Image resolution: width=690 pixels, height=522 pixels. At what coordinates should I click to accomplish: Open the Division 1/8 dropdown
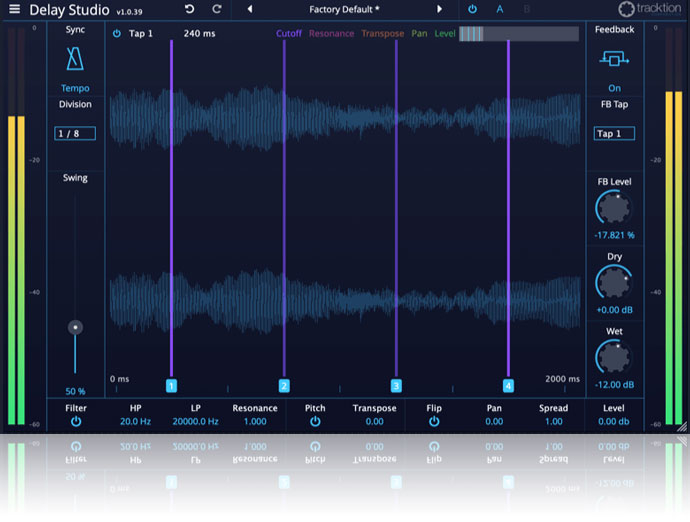click(76, 133)
